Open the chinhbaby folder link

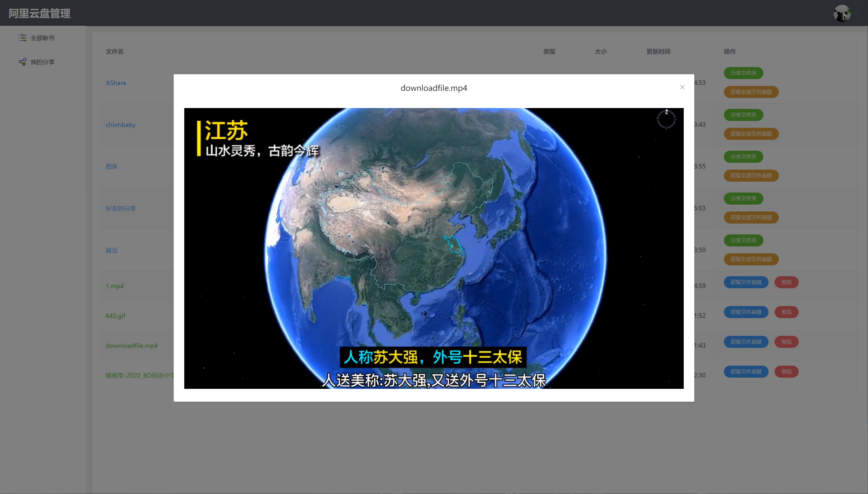click(120, 125)
